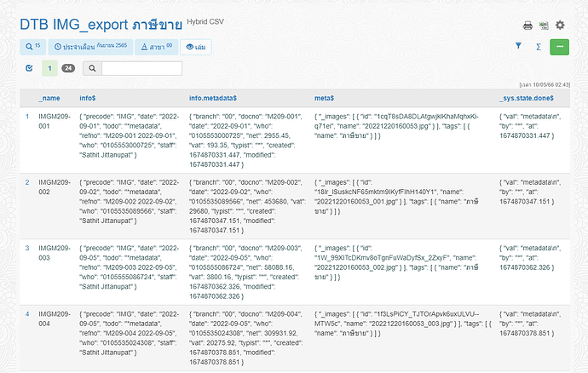Click the CSV export icon
Viewport: 588px width, 373px height.
point(544,26)
